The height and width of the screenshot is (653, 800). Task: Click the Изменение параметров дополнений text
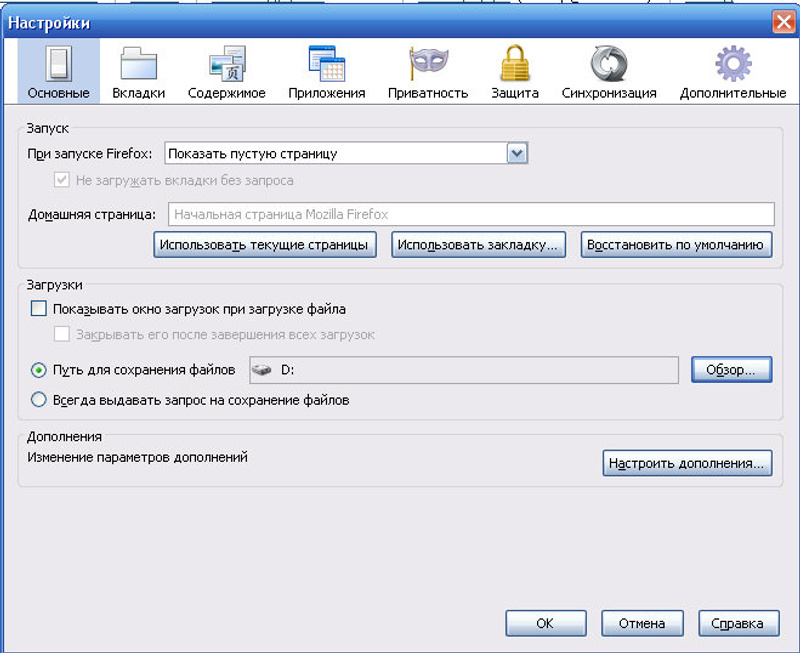point(137,457)
